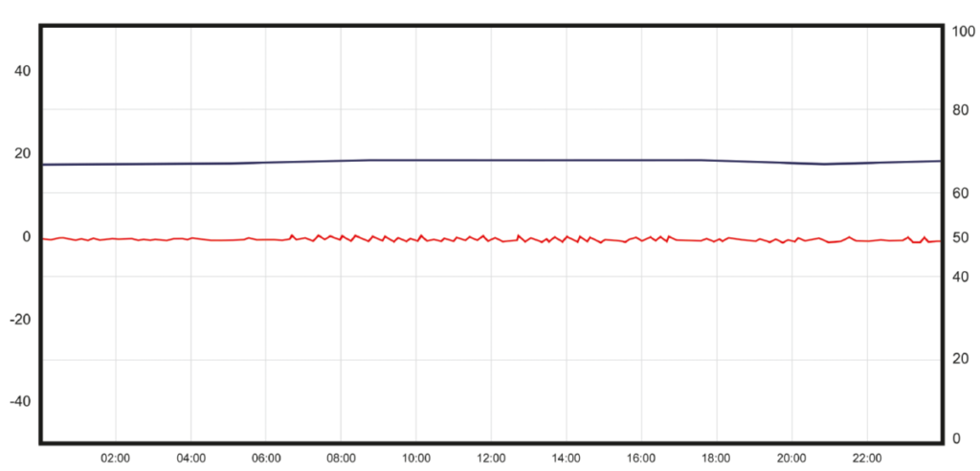980x471 pixels.
Task: Click the 02:00 time axis label
Action: pyautogui.click(x=116, y=458)
